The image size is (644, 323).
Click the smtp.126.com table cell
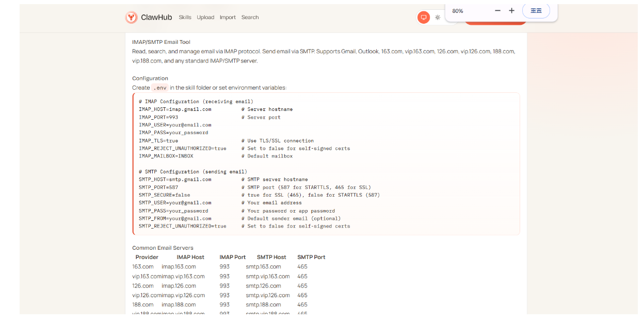pyautogui.click(x=263, y=286)
